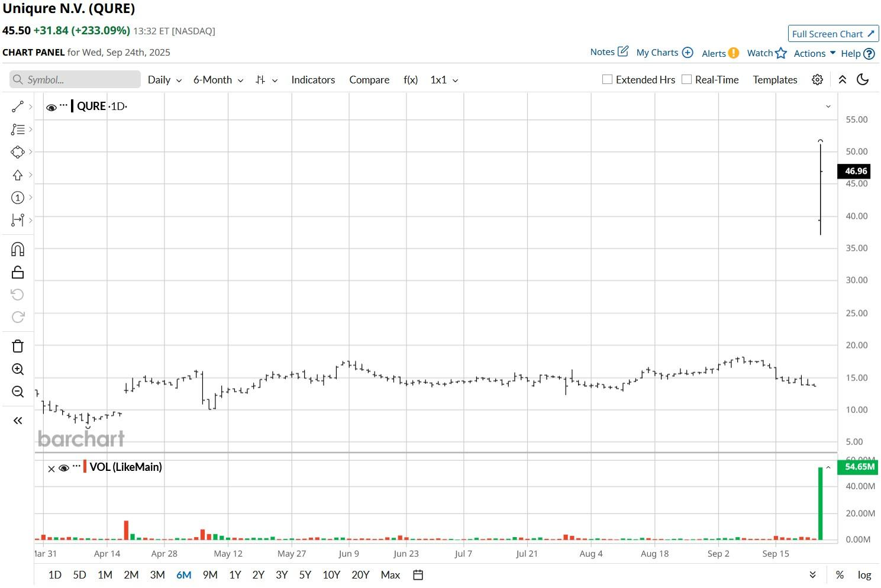Switch to dark mode moon icon
The width and height of the screenshot is (881, 588).
pyautogui.click(x=863, y=80)
